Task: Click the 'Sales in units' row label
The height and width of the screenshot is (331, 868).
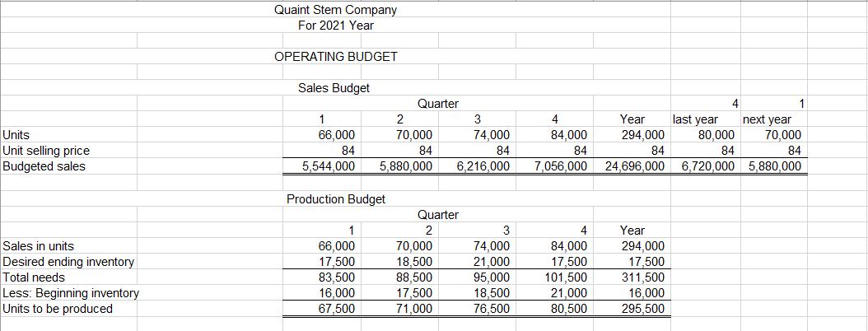Action: [x=38, y=246]
